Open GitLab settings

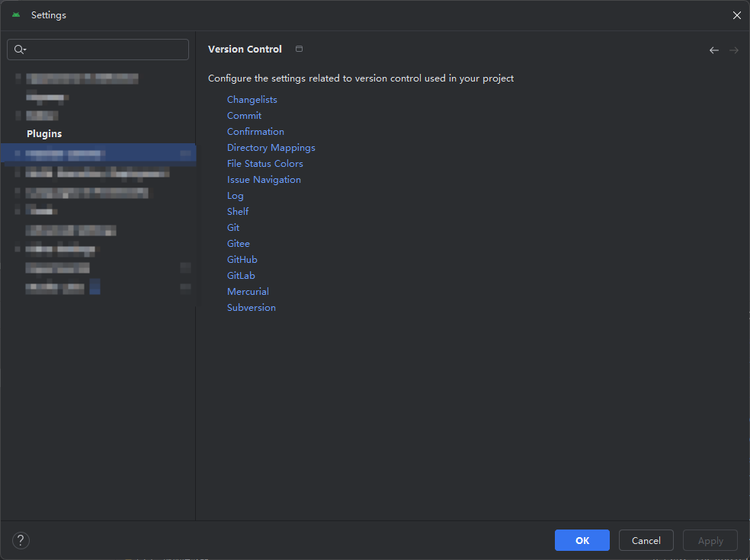point(241,275)
